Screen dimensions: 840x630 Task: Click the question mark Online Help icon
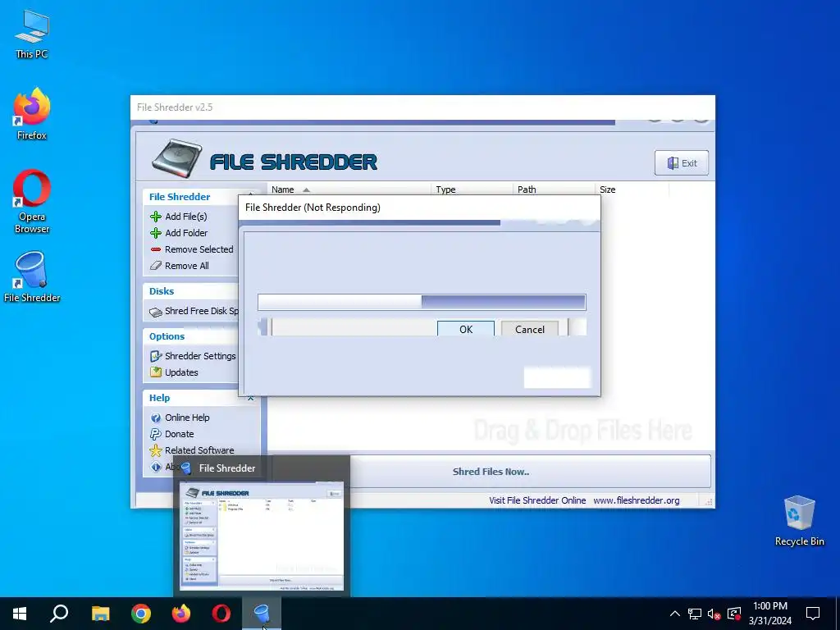[x=156, y=418]
